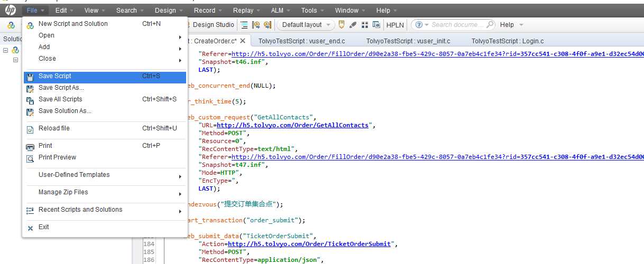Click the Print Preview magnifier icon
Screen dimensions: 644x264
coord(30,158)
